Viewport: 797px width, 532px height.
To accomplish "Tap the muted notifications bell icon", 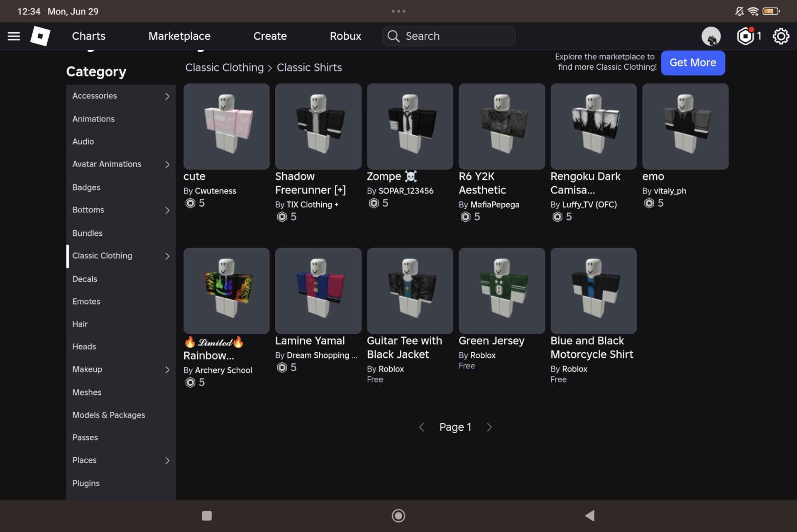I will click(x=739, y=11).
